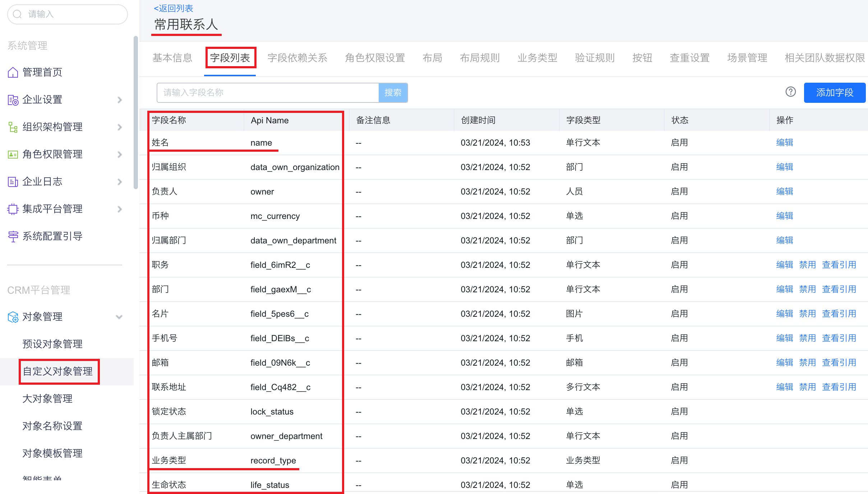Image resolution: width=868 pixels, height=494 pixels.
Task: Click the 添加字段 button
Action: [x=834, y=93]
